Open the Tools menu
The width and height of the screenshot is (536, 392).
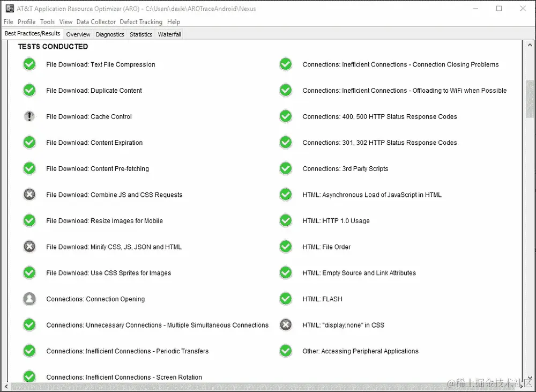pyautogui.click(x=47, y=21)
